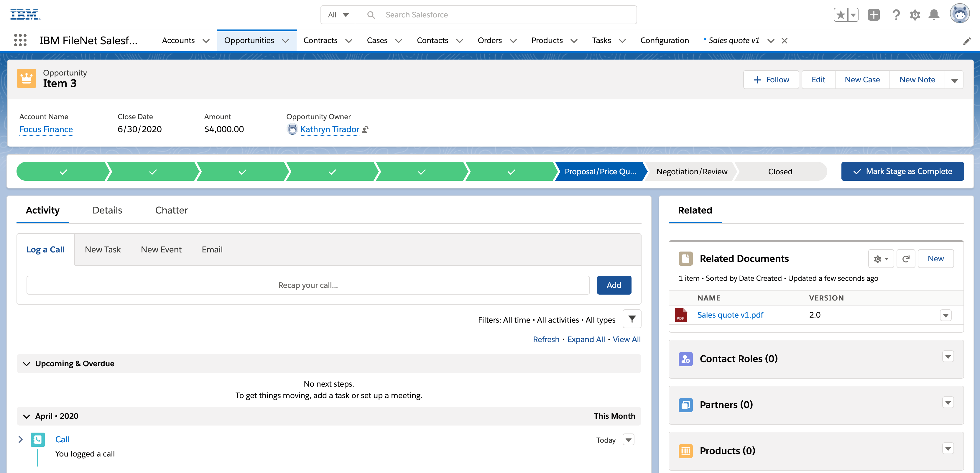Viewport: 980px width, 473px height.
Task: Open the Setup gear icon
Action: pyautogui.click(x=915, y=14)
